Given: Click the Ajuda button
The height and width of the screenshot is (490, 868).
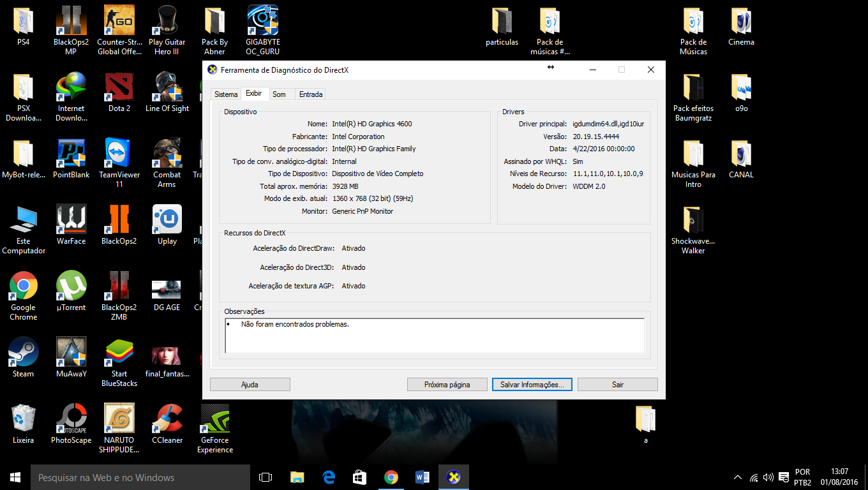Looking at the screenshot, I should point(250,385).
